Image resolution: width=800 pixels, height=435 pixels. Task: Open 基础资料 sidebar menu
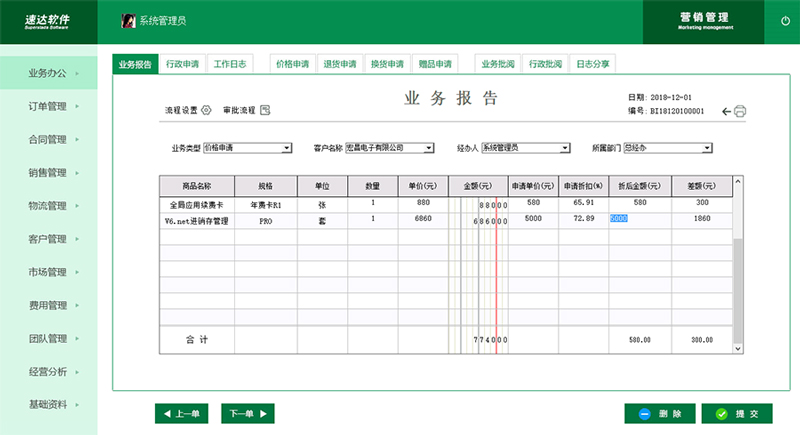pos(48,404)
